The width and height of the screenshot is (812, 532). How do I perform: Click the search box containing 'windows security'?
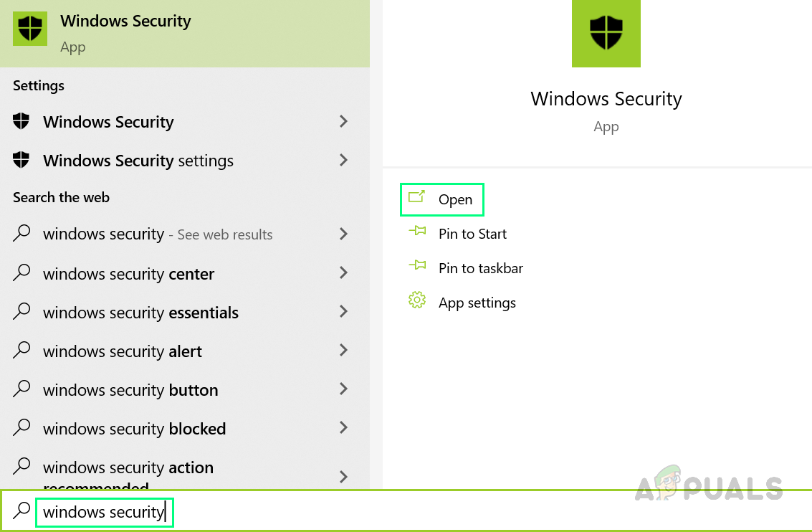[105, 512]
